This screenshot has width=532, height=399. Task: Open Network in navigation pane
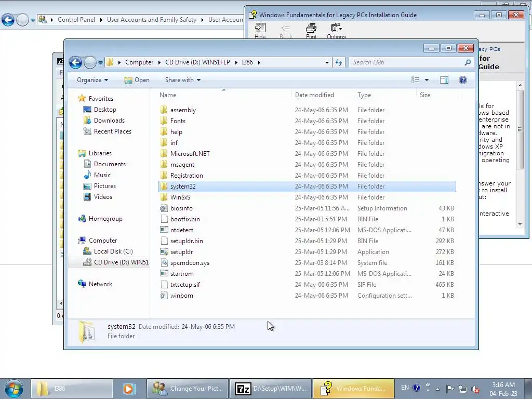[x=100, y=284]
